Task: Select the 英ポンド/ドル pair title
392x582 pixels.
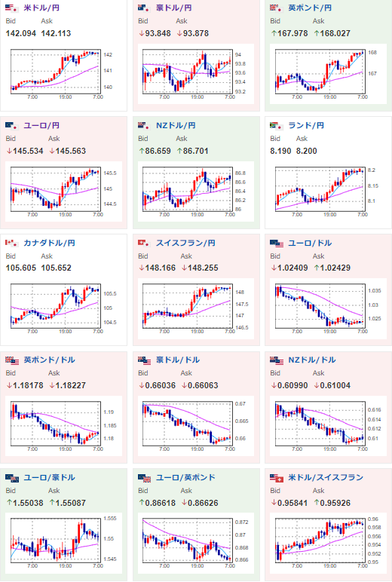Action: [49, 360]
